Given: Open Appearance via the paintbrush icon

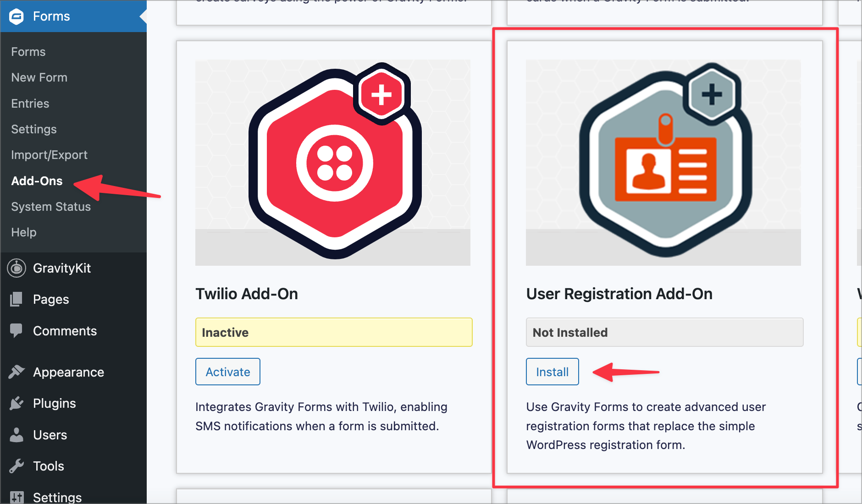Looking at the screenshot, I should point(16,372).
